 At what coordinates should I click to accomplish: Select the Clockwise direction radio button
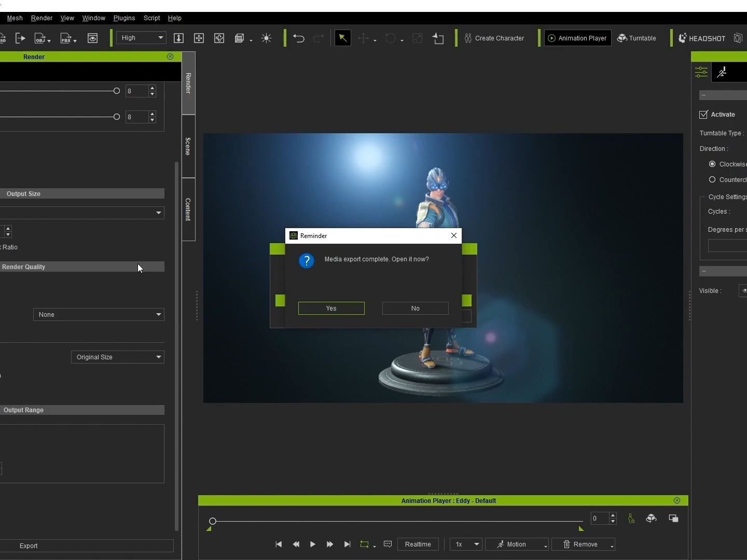point(712,164)
